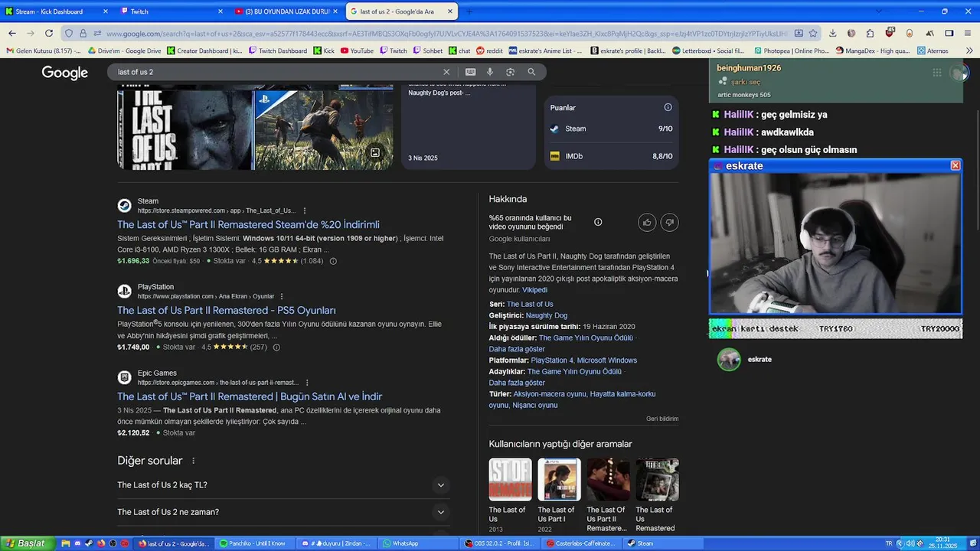Open the PlayStation 4 platform link
Viewport: 980px width, 551px height.
pos(551,360)
